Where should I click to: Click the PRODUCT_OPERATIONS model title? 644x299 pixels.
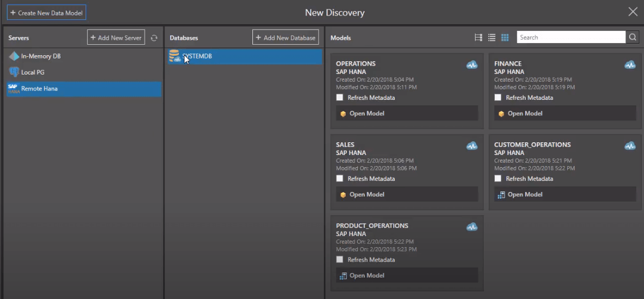pyautogui.click(x=372, y=226)
